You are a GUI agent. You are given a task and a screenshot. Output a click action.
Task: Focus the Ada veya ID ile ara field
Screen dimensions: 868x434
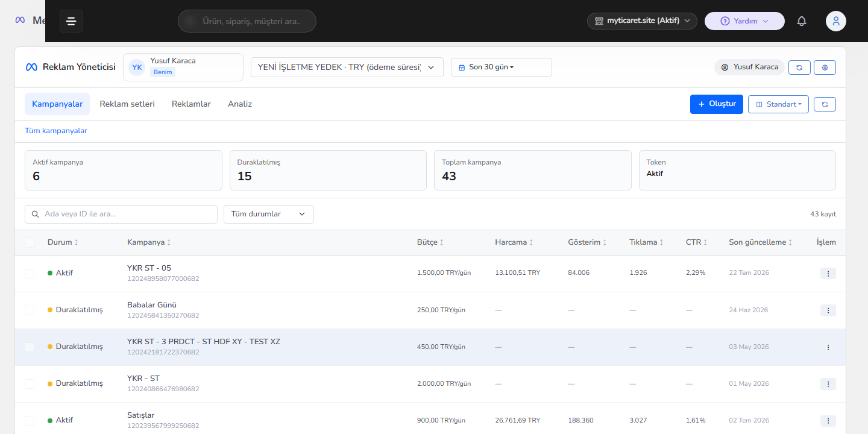point(121,214)
